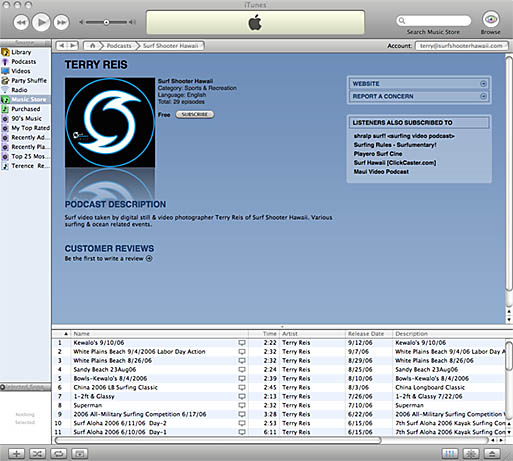This screenshot has height=461, width=513.
Task: Open the 90's Music smart playlist
Action: click(25, 118)
